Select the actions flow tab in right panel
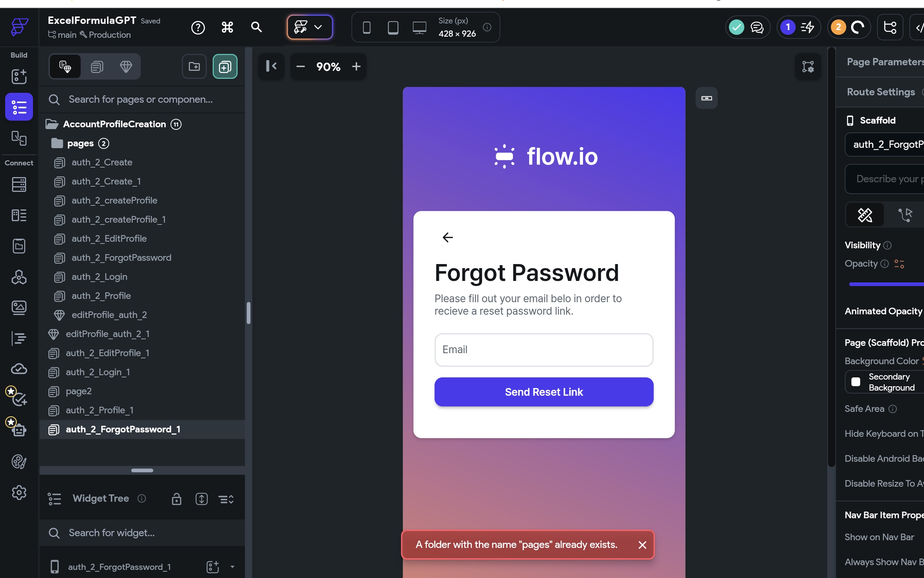This screenshot has width=924, height=578. click(905, 215)
